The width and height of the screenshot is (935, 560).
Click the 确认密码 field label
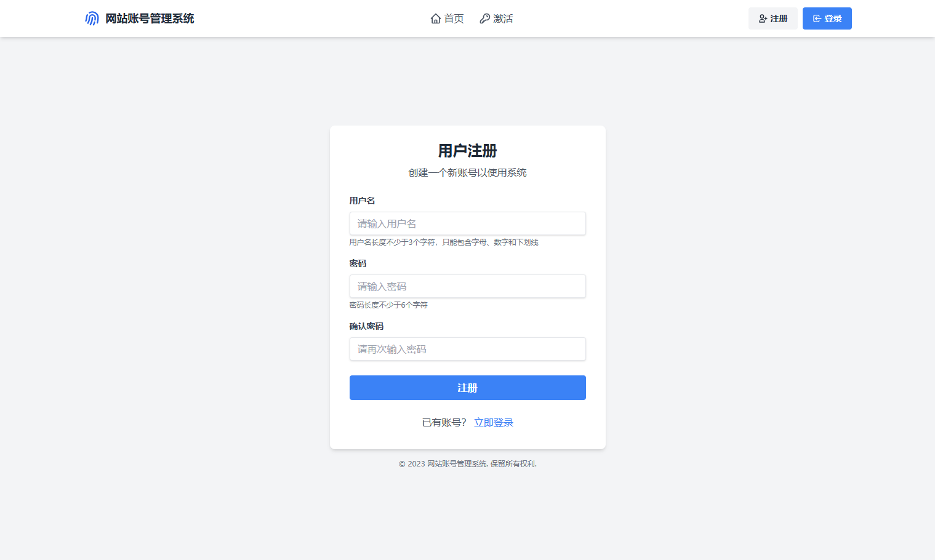366,326
